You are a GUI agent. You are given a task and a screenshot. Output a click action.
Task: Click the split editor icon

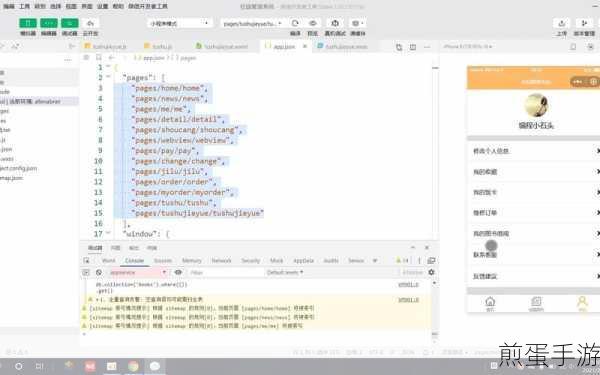[x=413, y=47]
